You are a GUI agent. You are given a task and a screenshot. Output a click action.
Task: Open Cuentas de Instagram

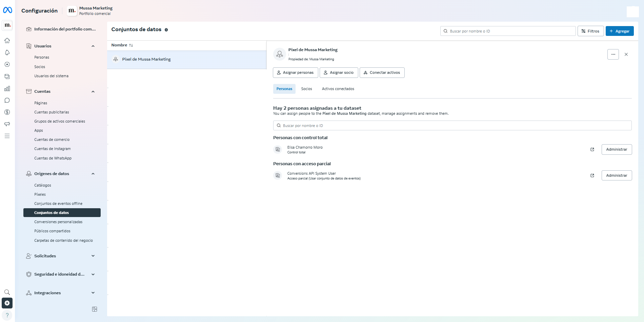coord(53,149)
